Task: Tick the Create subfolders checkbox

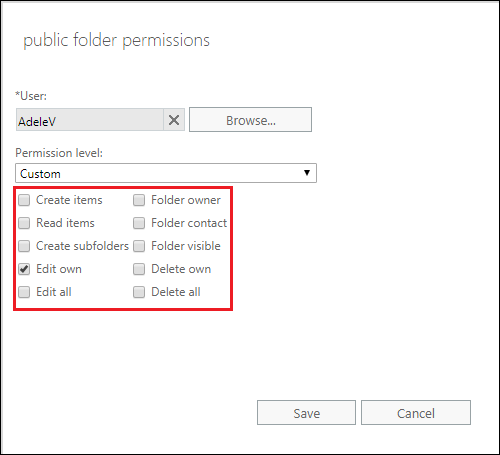Action: click(x=24, y=246)
